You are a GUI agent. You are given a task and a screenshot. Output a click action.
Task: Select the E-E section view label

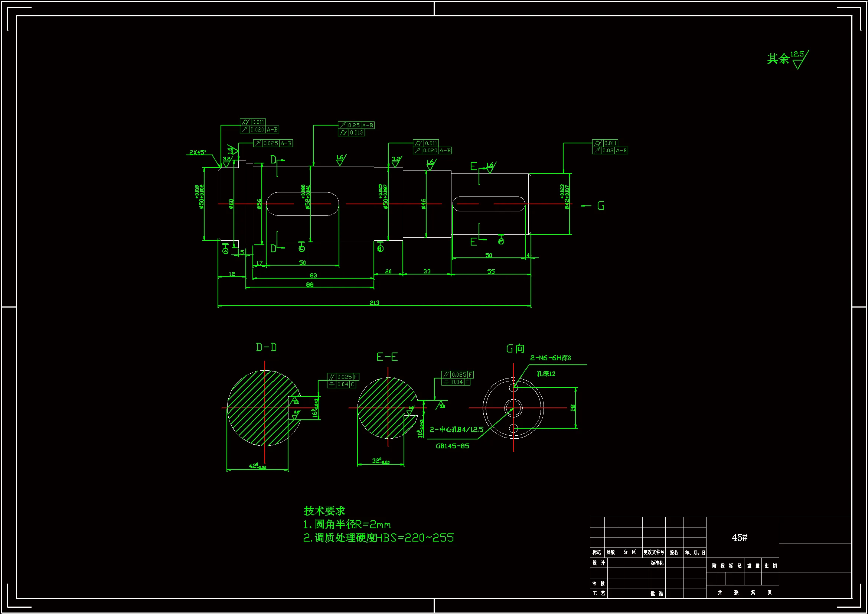[x=387, y=357]
